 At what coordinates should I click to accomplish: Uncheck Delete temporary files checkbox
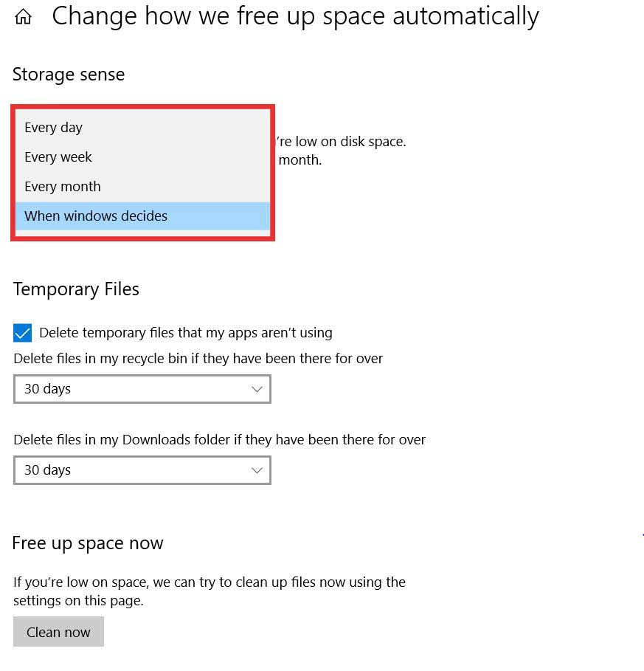23,333
